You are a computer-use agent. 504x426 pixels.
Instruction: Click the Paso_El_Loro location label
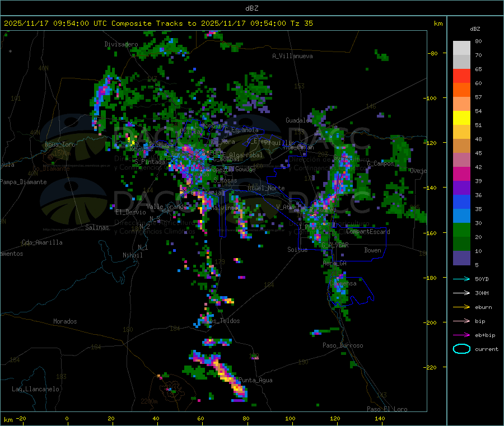(387, 409)
